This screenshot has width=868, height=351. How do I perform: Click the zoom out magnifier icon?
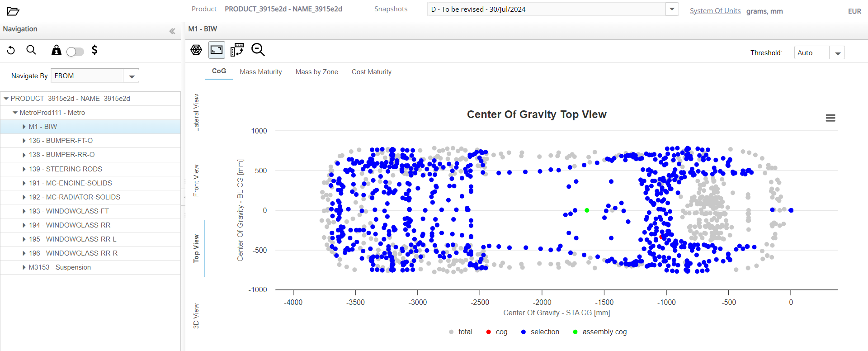pos(258,50)
